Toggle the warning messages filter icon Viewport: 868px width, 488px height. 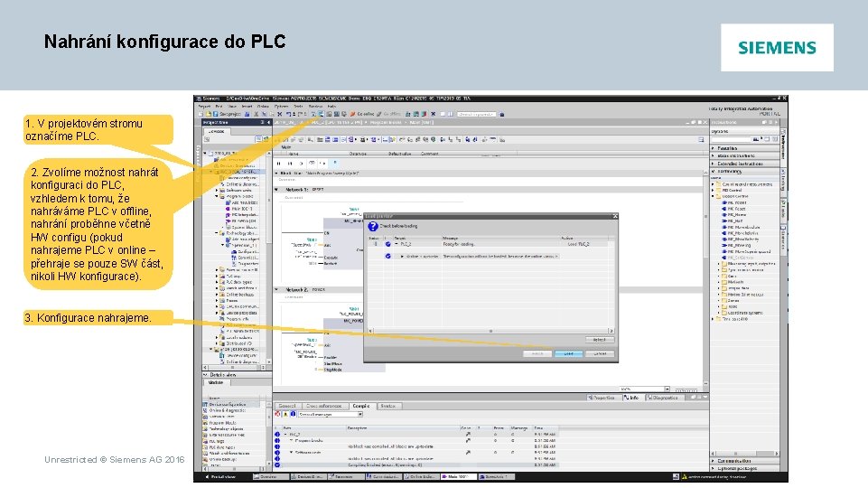point(285,414)
